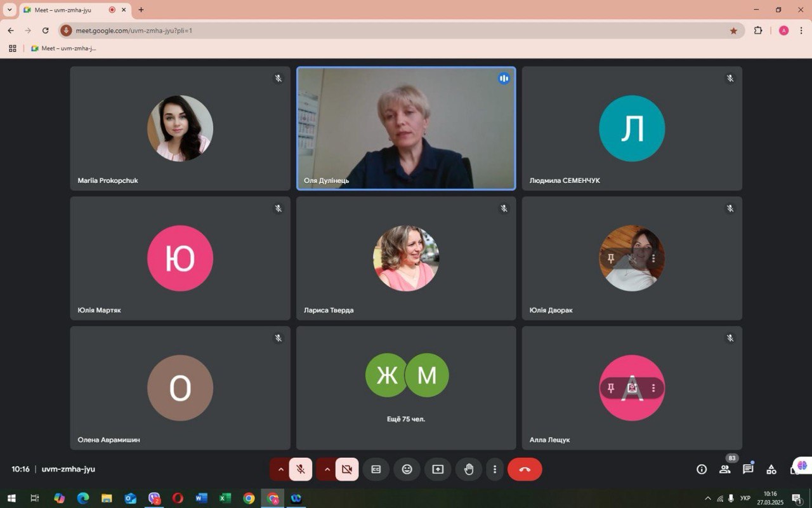Open audio settings arrow beside microphone
812x508 pixels.
click(x=280, y=469)
